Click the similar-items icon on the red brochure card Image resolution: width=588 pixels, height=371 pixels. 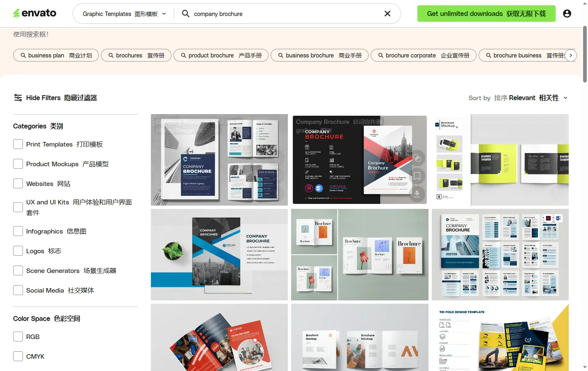[417, 158]
